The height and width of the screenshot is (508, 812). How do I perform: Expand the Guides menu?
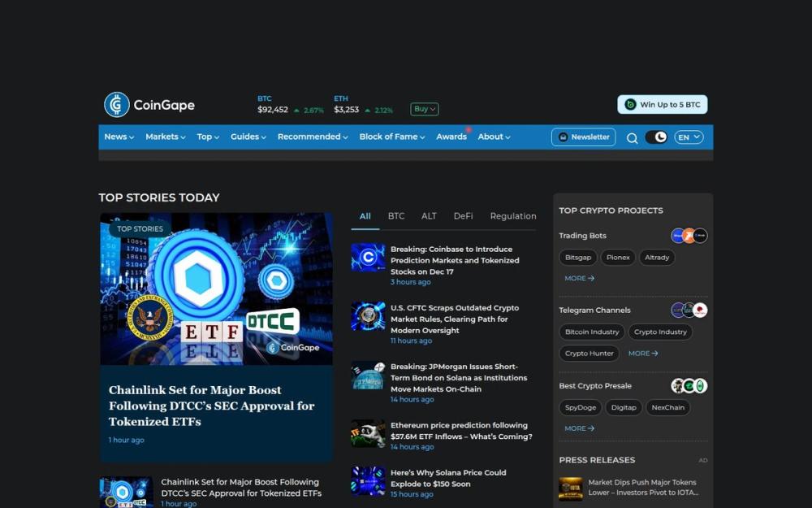point(248,137)
